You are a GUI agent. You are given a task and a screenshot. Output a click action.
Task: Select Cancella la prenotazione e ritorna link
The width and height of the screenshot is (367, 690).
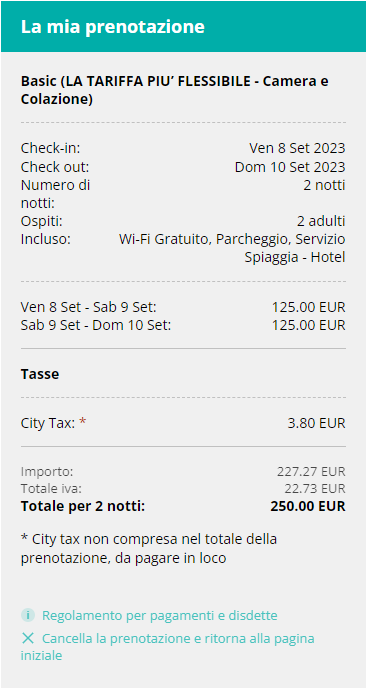pyautogui.click(x=168, y=647)
